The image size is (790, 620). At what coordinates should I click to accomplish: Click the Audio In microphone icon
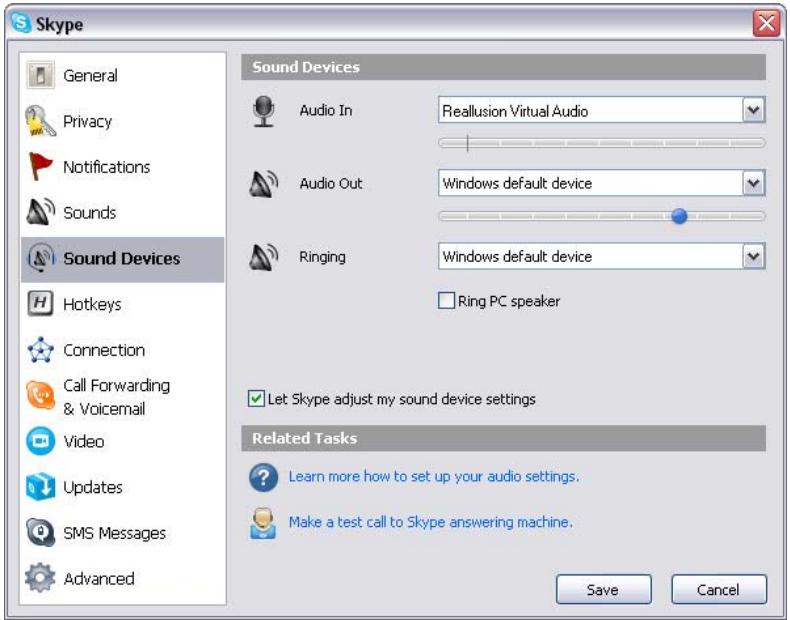pos(264,111)
